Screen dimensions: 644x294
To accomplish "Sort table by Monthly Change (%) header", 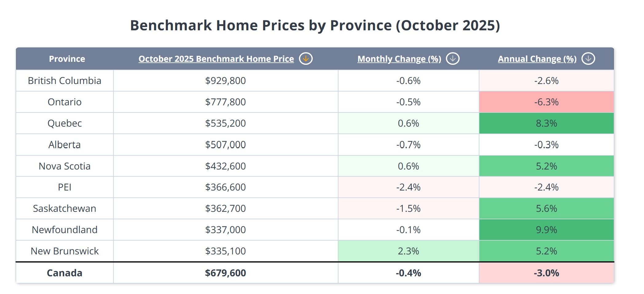I will click(x=399, y=59).
